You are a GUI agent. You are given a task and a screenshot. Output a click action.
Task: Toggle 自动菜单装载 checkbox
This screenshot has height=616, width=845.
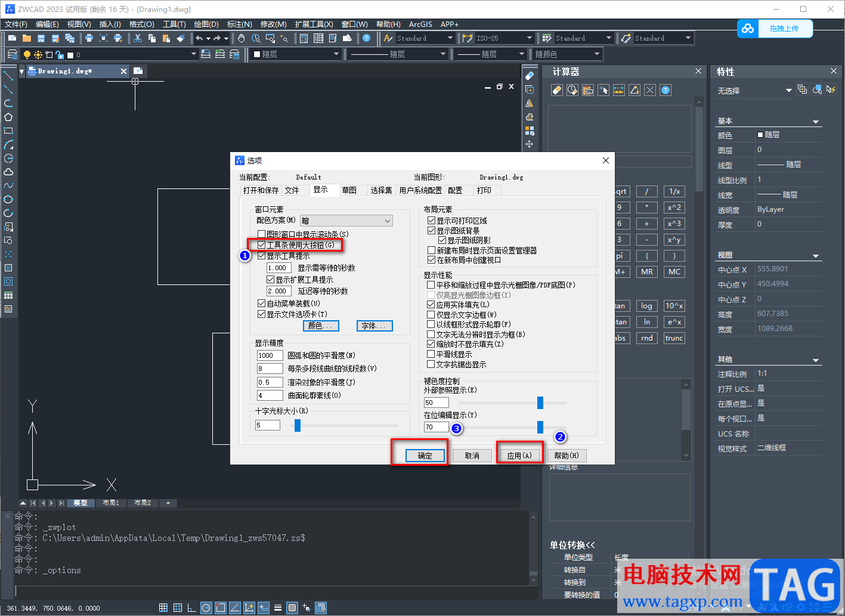261,304
